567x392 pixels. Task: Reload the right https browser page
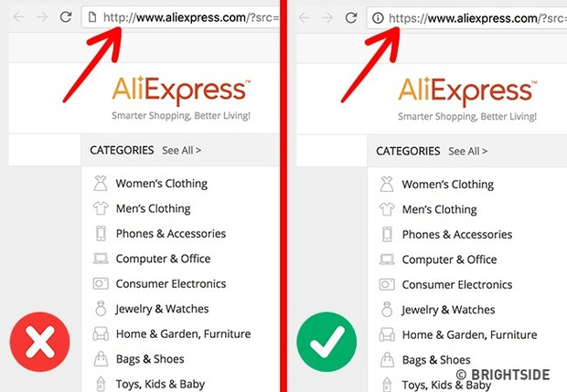[x=351, y=17]
